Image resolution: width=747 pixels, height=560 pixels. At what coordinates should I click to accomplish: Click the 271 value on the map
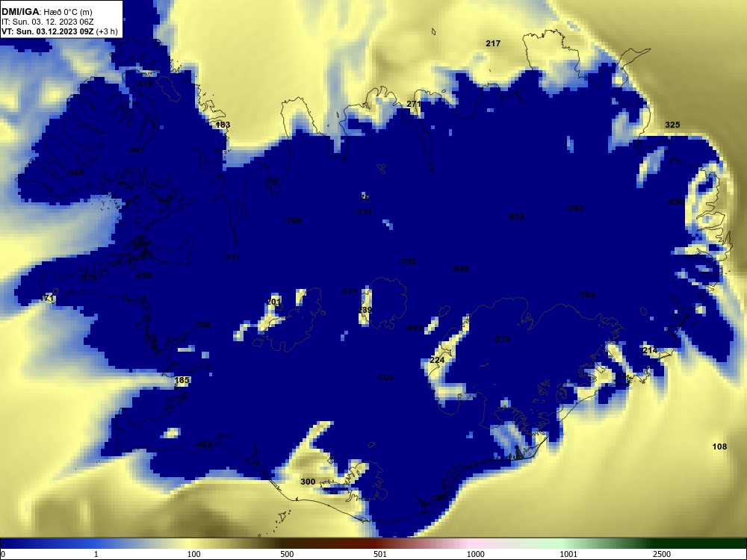pyautogui.click(x=414, y=104)
